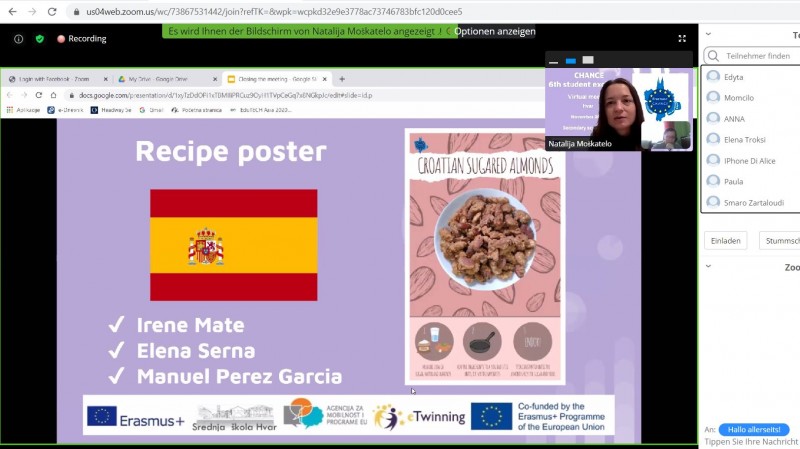The width and height of the screenshot is (800, 449).
Task: Click the Spanish flag image
Action: (234, 245)
